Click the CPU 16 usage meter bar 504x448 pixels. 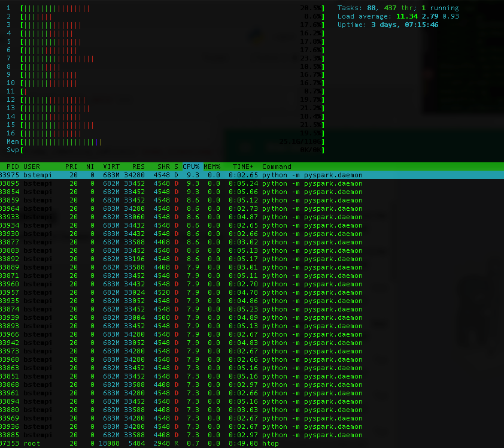[x=172, y=133]
